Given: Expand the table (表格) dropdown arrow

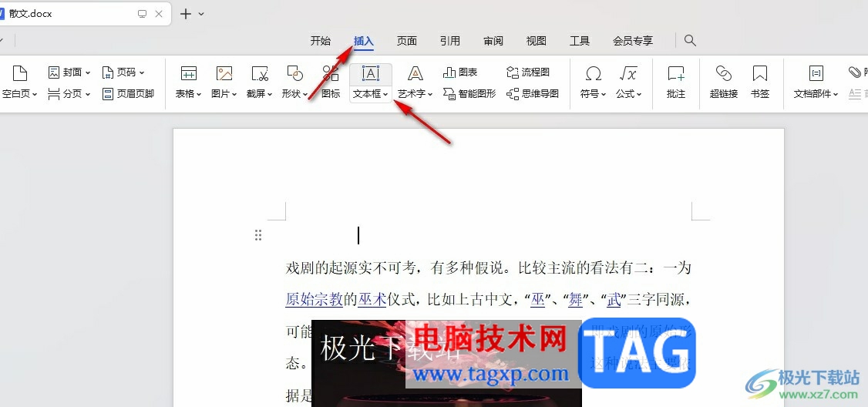Looking at the screenshot, I should point(199,95).
